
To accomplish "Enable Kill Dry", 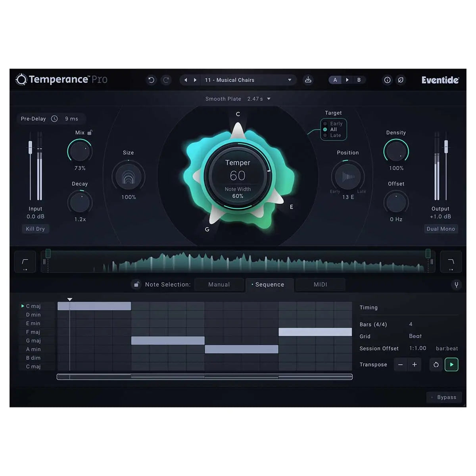I will click(x=35, y=229).
